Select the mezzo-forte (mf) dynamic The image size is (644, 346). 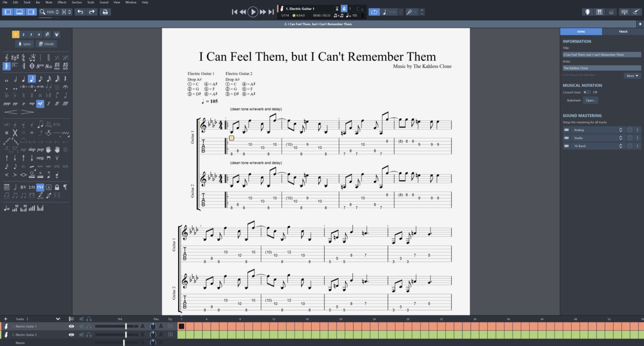pos(40,104)
